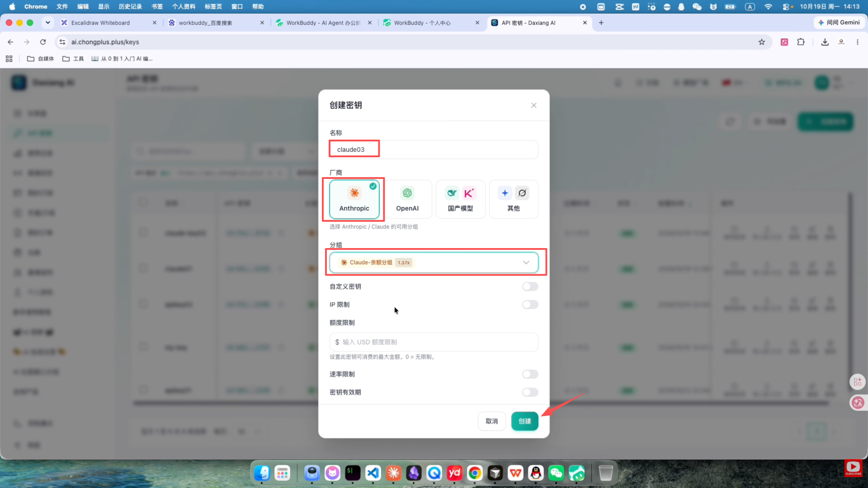Open 历史记录 menu in menu bar
This screenshot has height=488, width=868.
(x=130, y=6)
